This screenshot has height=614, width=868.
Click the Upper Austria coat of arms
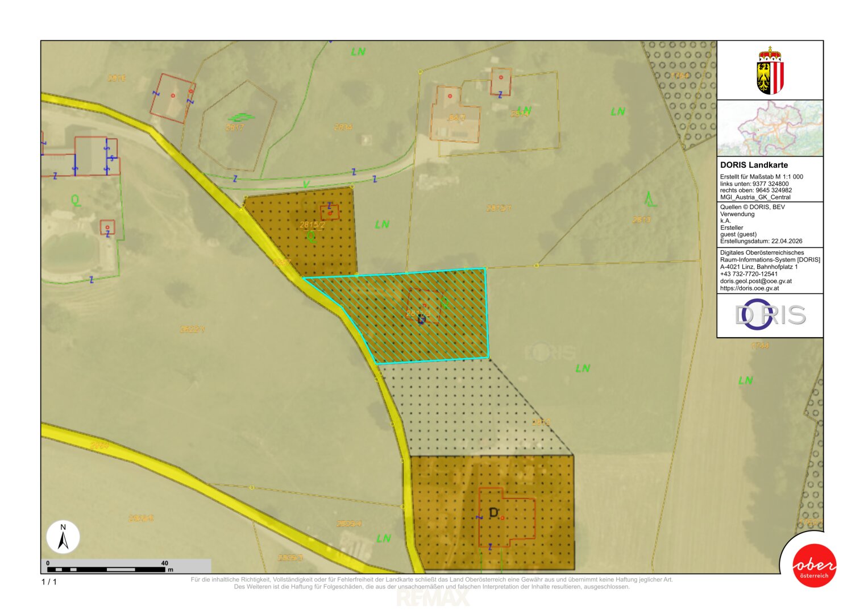[770, 71]
